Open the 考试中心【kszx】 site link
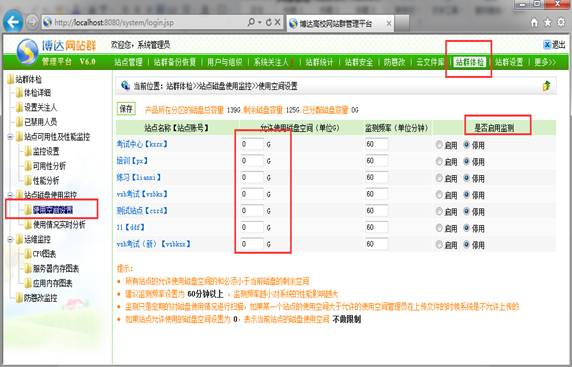 tap(142, 144)
